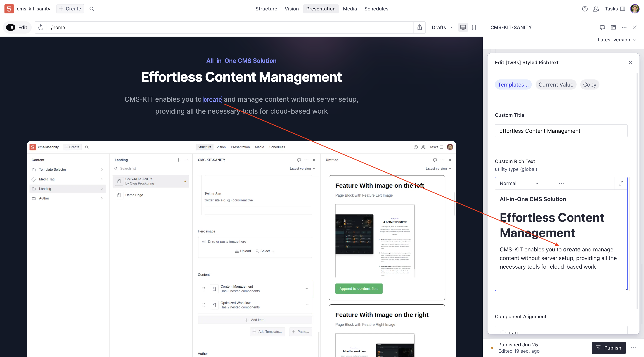
Task: Click Add item in embedded Content list
Action: 255,320
